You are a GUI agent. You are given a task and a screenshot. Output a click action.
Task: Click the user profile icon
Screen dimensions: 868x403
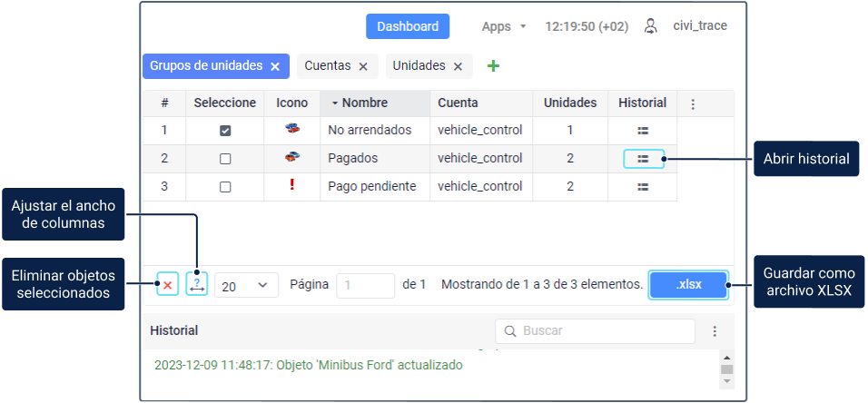point(650,26)
